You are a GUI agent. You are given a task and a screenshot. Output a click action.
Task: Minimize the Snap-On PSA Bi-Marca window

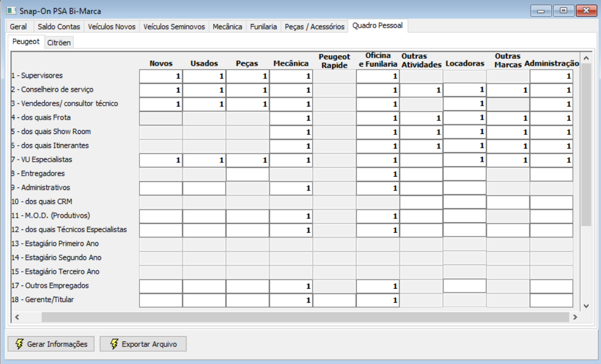coord(541,11)
